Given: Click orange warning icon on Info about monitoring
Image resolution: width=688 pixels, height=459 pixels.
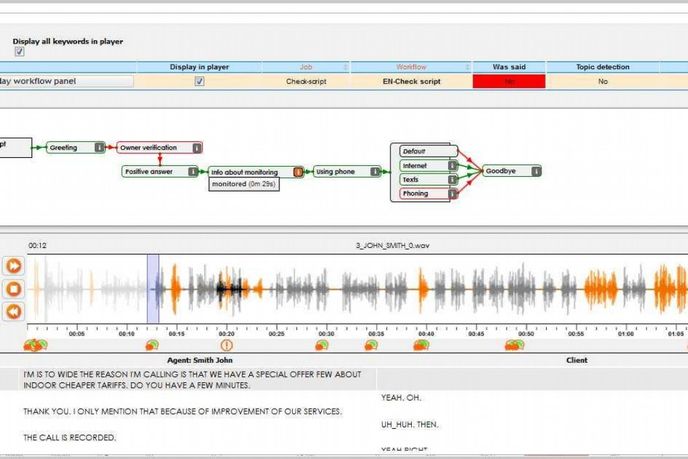Looking at the screenshot, I should pos(298,172).
